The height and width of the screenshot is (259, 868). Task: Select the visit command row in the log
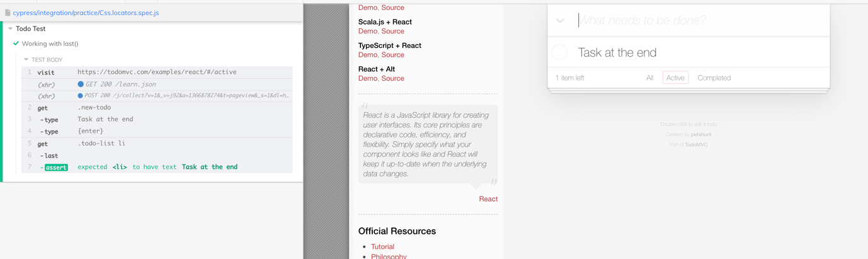[157, 72]
